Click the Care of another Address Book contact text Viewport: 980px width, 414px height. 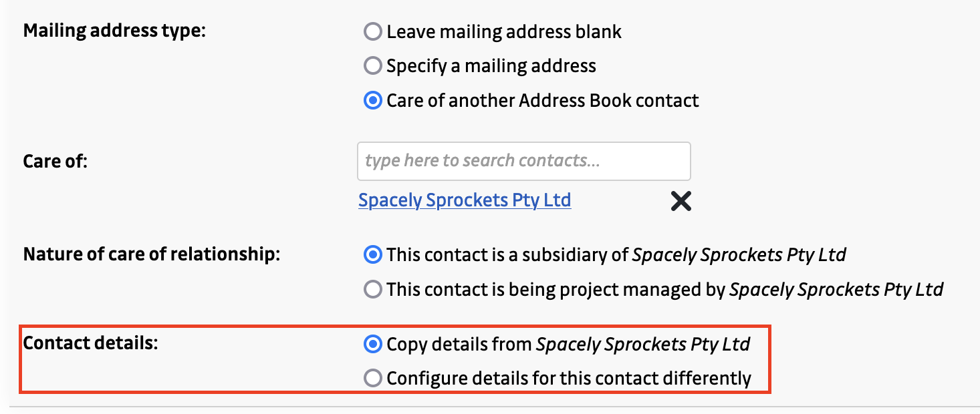(543, 101)
